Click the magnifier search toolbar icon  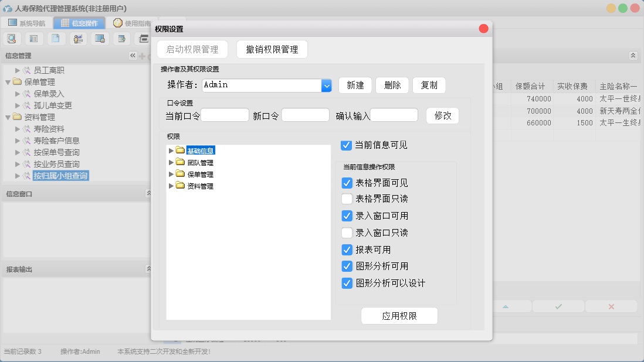12,39
